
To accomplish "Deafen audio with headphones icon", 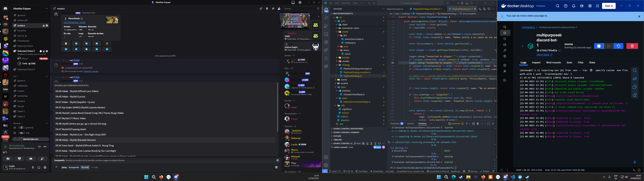I will (x=39, y=167).
